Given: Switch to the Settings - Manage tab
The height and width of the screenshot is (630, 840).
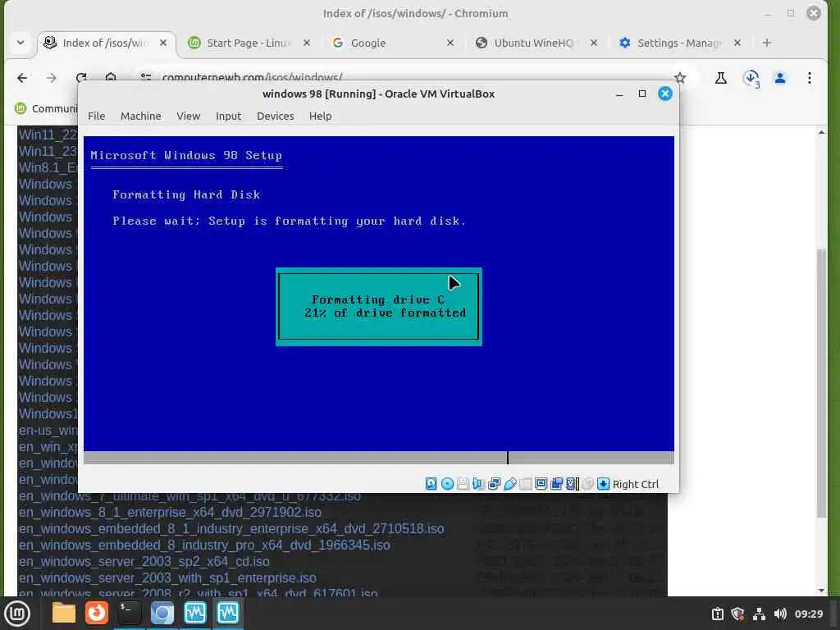Looking at the screenshot, I should pos(678,43).
